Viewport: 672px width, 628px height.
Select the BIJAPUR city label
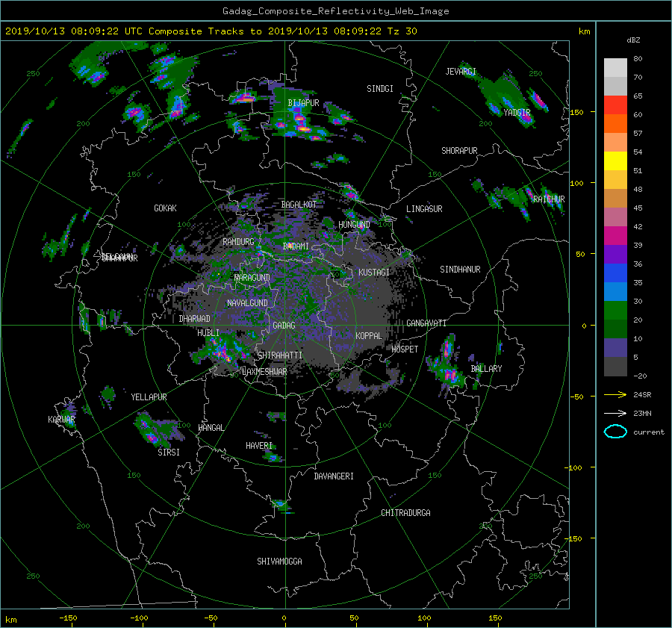pos(303,103)
